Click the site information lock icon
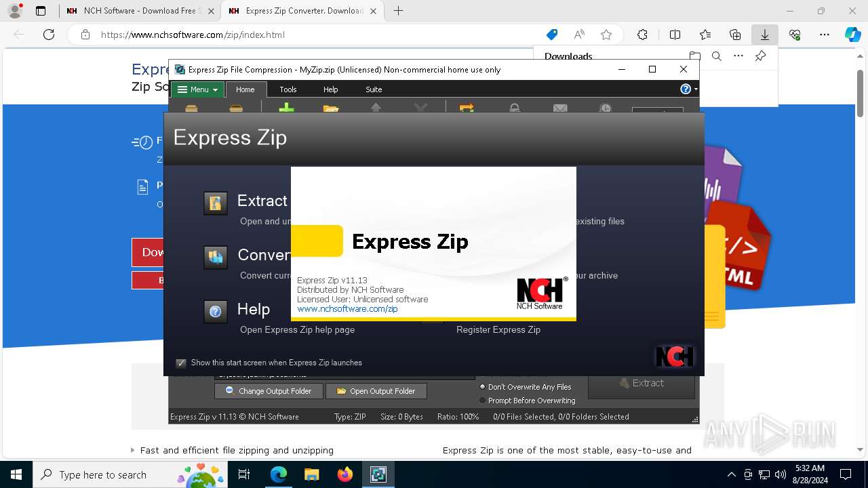868x488 pixels. (x=85, y=35)
